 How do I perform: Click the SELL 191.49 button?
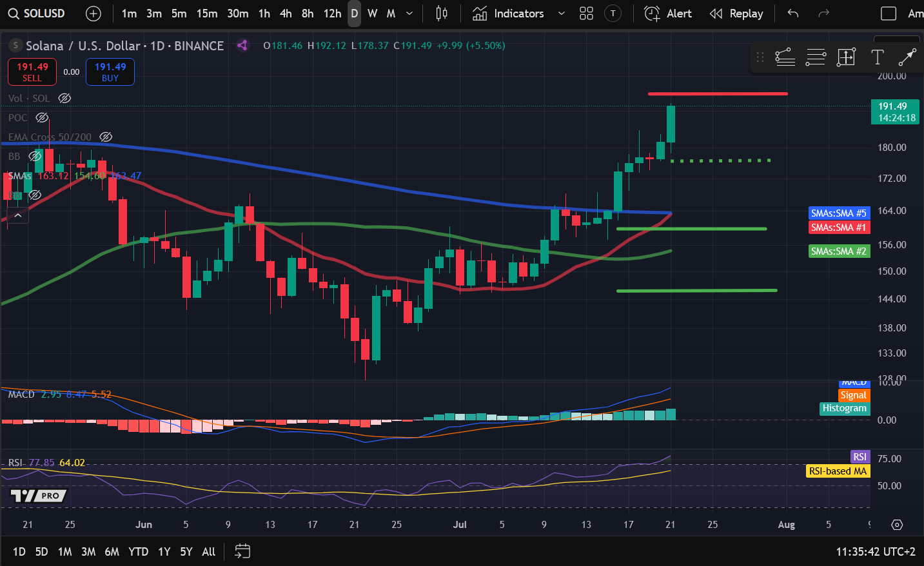pyautogui.click(x=32, y=72)
